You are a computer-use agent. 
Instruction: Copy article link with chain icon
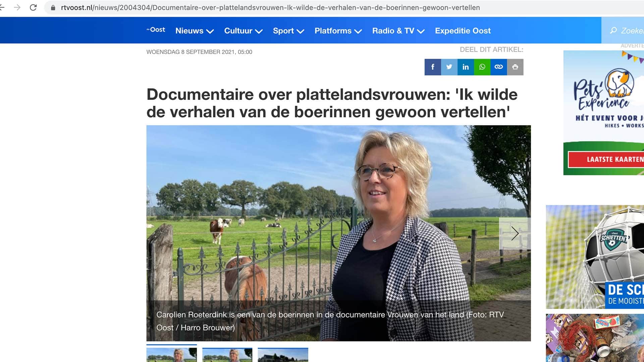tap(498, 67)
